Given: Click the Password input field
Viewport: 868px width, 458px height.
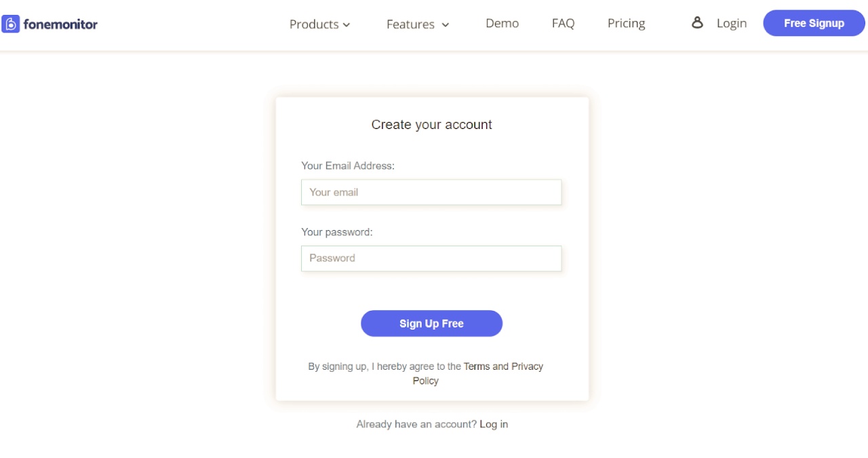Looking at the screenshot, I should (431, 258).
